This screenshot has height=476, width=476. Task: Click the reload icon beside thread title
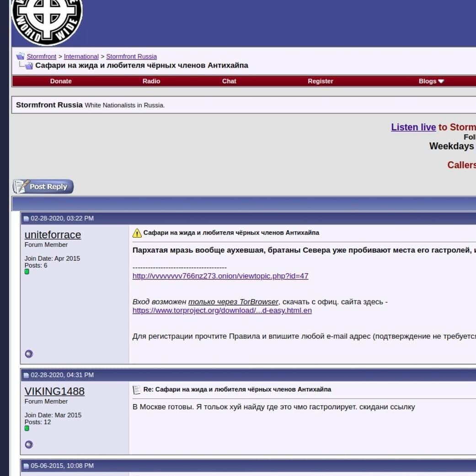[29, 65]
